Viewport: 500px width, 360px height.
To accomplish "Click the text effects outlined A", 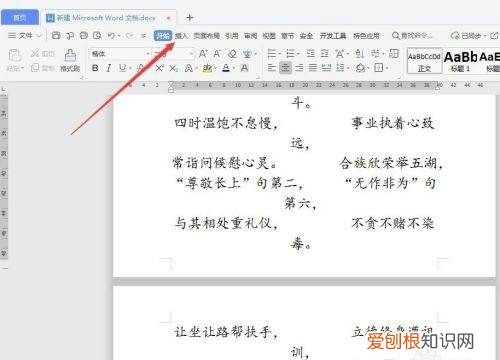I will coord(188,68).
